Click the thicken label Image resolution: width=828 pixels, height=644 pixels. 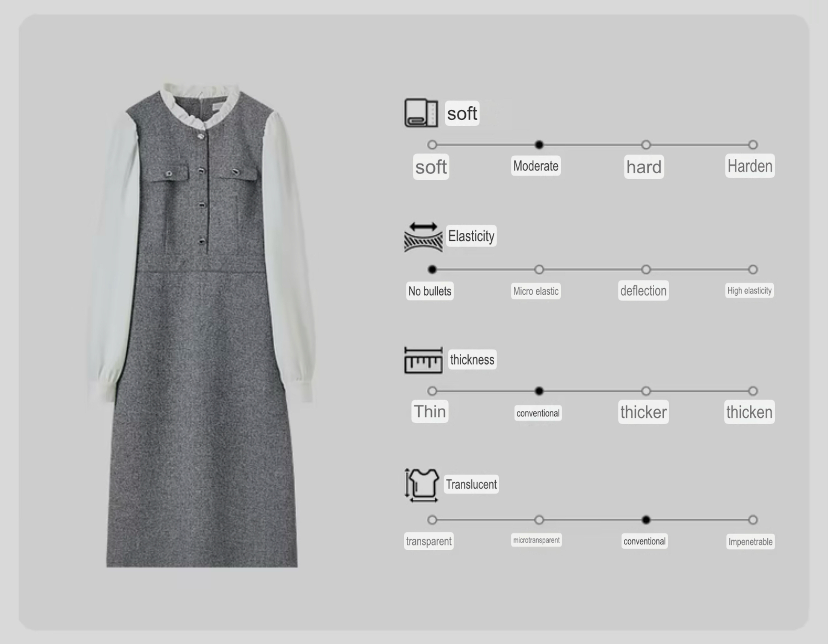(x=749, y=412)
